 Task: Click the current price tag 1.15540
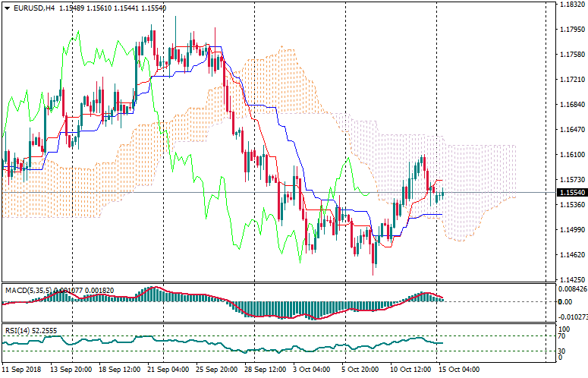point(571,194)
